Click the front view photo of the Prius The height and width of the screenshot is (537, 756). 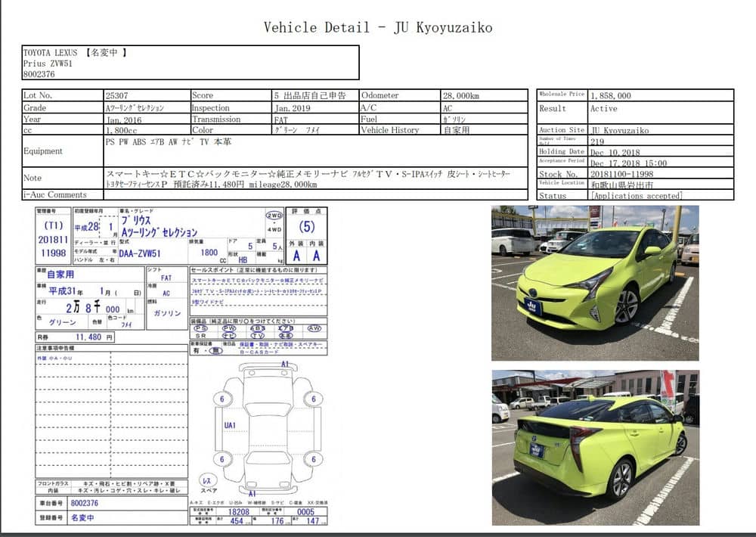point(595,282)
